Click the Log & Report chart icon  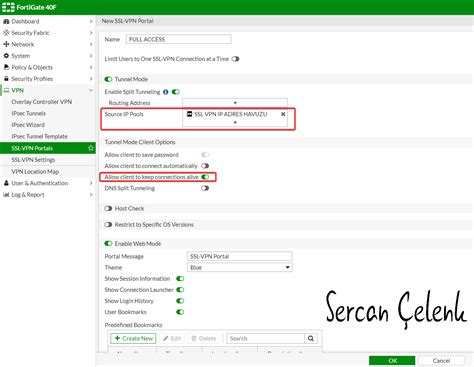[6, 195]
